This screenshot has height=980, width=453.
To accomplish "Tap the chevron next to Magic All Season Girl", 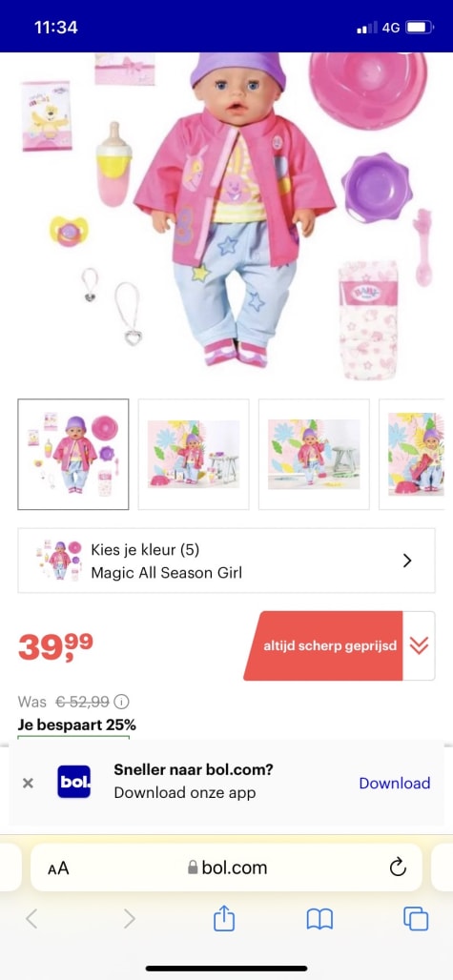I will (407, 561).
